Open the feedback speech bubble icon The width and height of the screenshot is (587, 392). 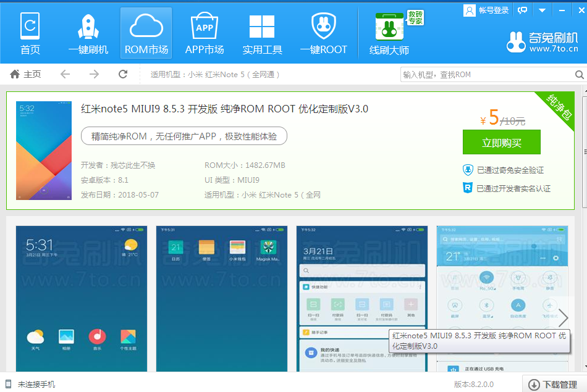click(x=522, y=10)
